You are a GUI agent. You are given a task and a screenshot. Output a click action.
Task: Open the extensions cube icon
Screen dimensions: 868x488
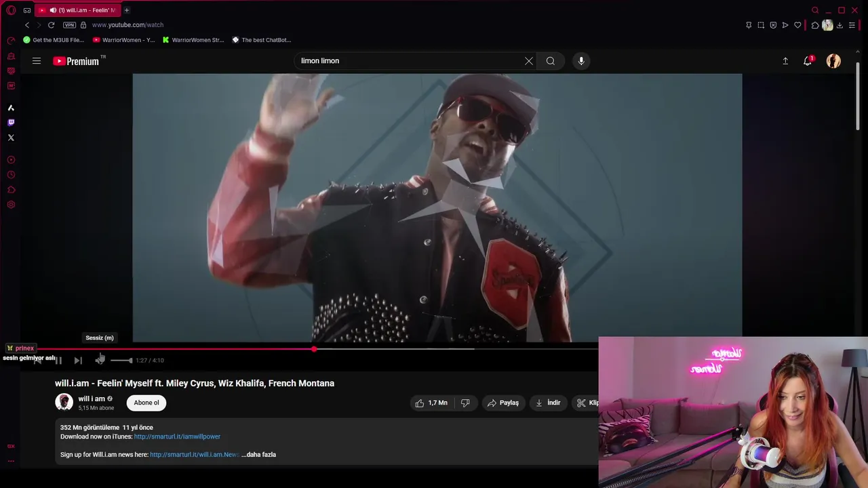click(x=815, y=25)
